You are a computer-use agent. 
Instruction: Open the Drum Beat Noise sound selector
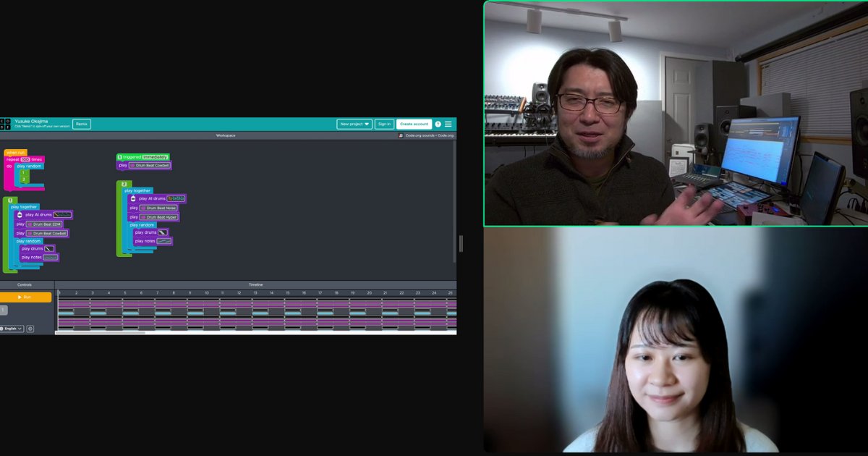pyautogui.click(x=158, y=208)
